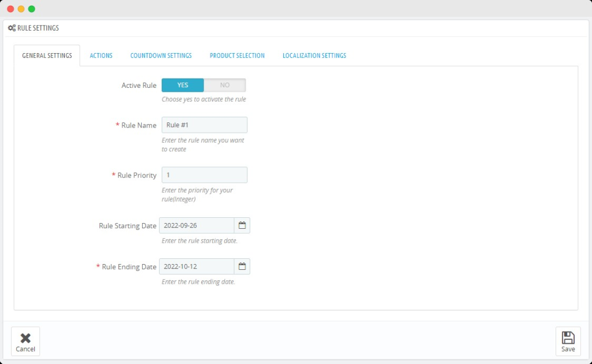Open the Rule Starting Date calendar picker
Image resolution: width=592 pixels, height=364 pixels.
tap(242, 225)
